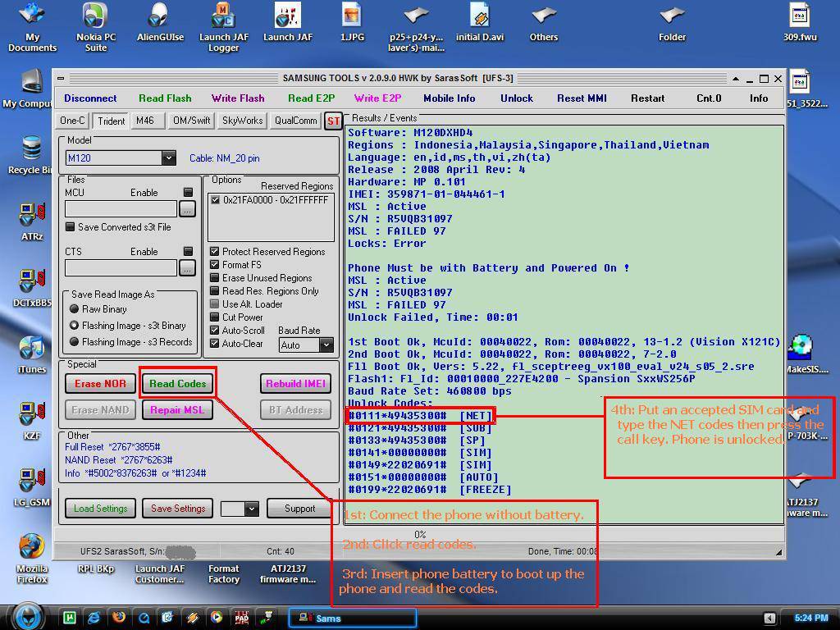
Task: Expand the Model dropdown showing M120
Action: click(x=169, y=158)
